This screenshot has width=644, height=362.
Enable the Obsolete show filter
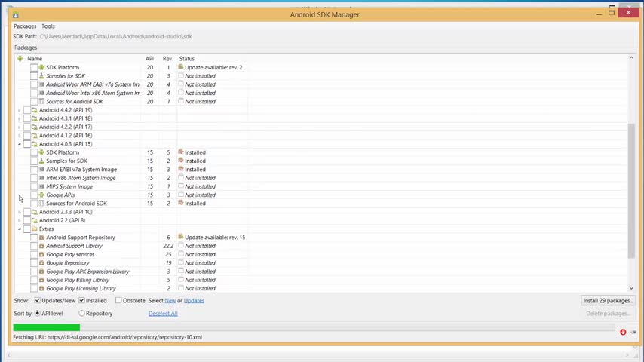118,300
